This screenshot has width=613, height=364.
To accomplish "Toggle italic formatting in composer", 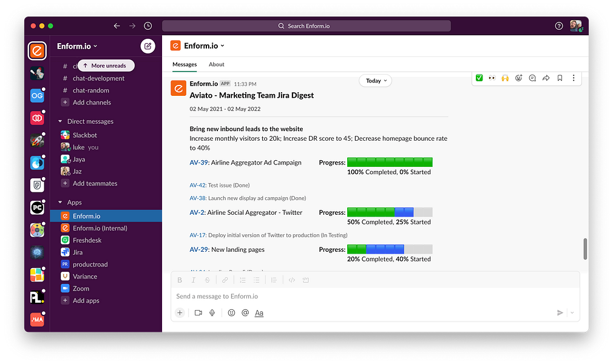I will (193, 280).
